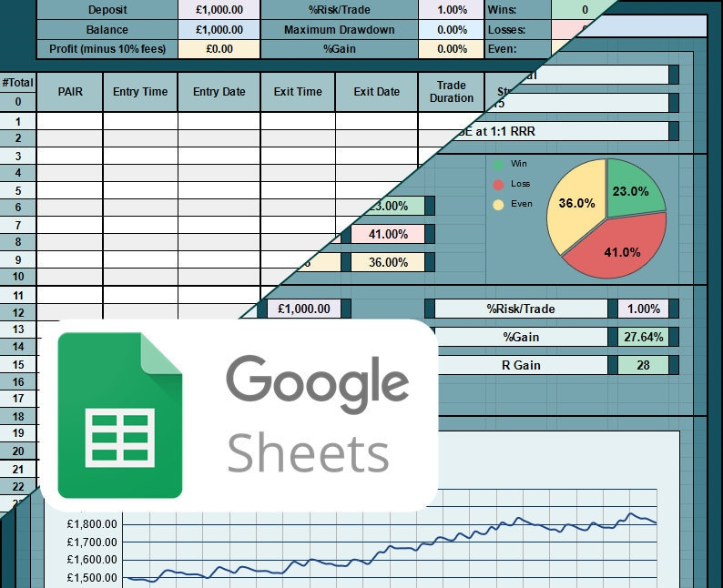
Task: Select the Wins count 0 cell
Action: 585,10
